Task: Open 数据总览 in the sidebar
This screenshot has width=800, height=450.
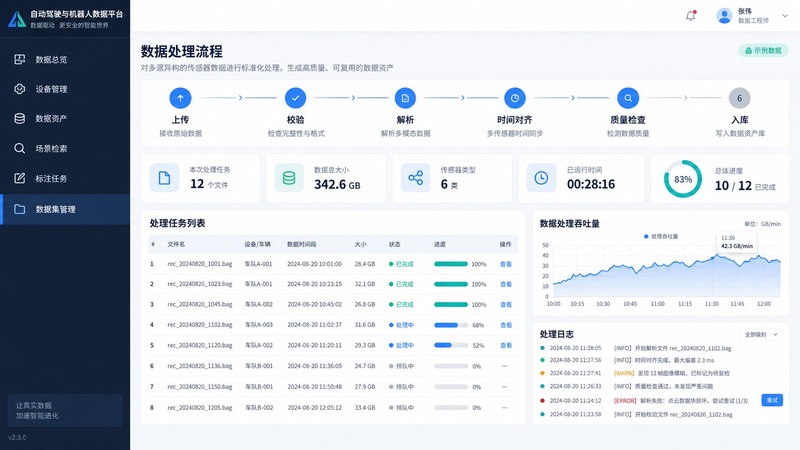Action: [65, 60]
